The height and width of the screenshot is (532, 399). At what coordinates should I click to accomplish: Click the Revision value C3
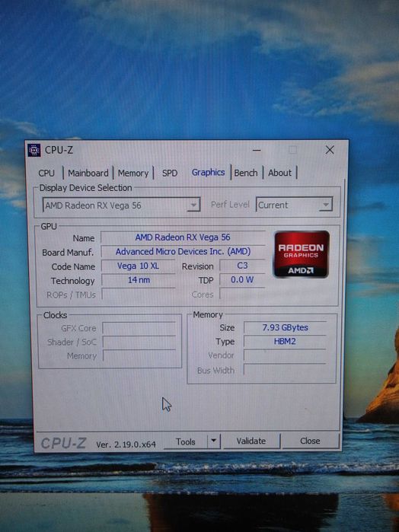point(242,266)
